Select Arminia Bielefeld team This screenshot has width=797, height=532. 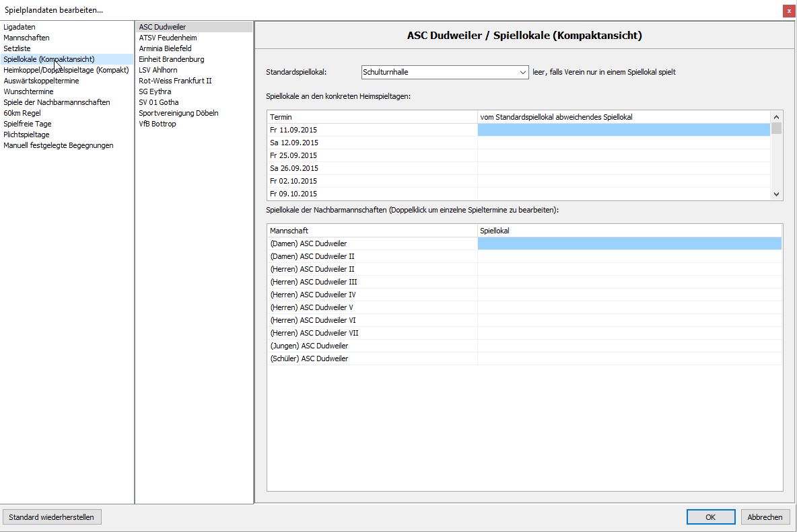pyautogui.click(x=165, y=48)
